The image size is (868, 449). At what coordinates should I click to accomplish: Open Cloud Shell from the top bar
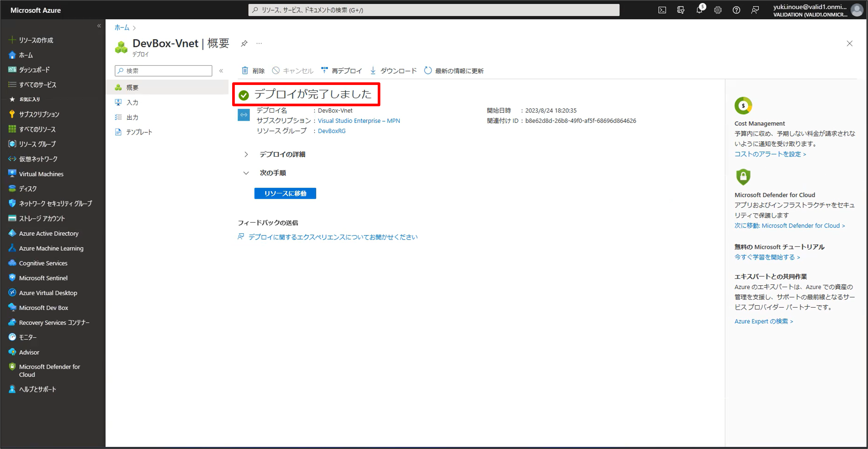tap(662, 10)
